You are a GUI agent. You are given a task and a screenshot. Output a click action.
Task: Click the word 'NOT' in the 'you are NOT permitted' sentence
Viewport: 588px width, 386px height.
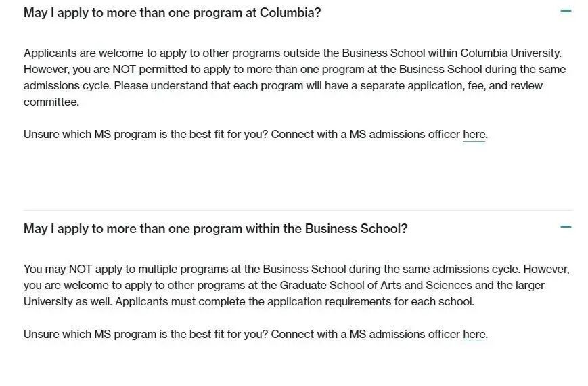125,70
